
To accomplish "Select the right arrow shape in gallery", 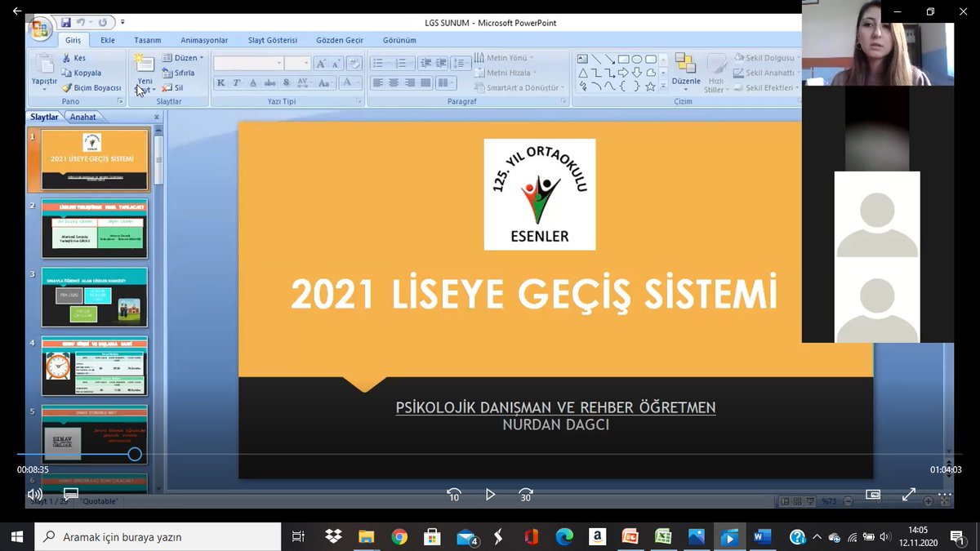I will click(623, 73).
